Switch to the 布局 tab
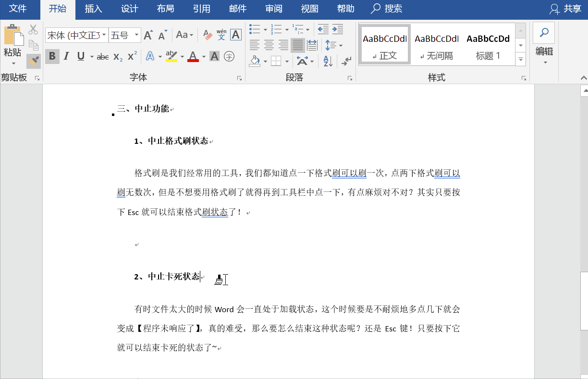The width and height of the screenshot is (588, 379). coord(166,8)
